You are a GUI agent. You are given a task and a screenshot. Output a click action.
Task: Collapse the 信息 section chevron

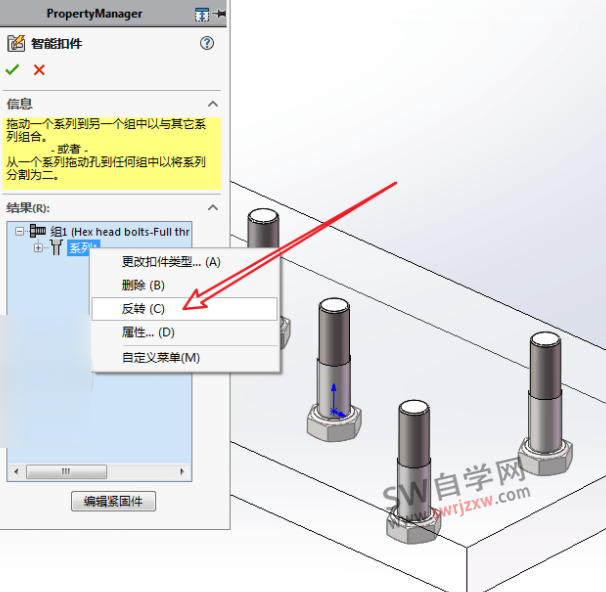tap(213, 104)
